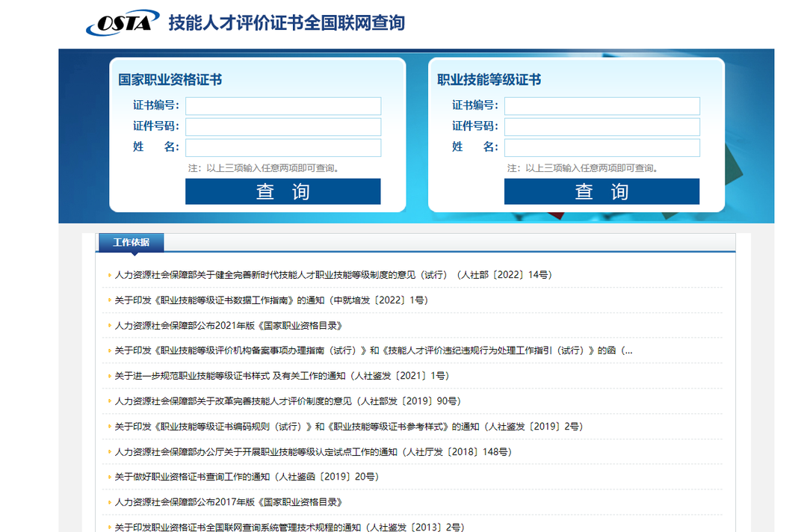Open 2017年版《国家职业资格目录》 link
The width and height of the screenshot is (807, 532).
point(229,501)
